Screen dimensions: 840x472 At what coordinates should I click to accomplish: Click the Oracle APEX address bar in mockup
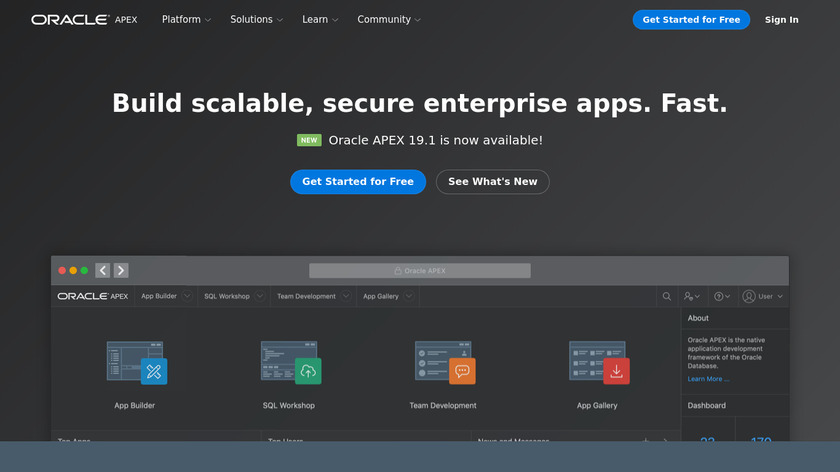[x=420, y=271]
